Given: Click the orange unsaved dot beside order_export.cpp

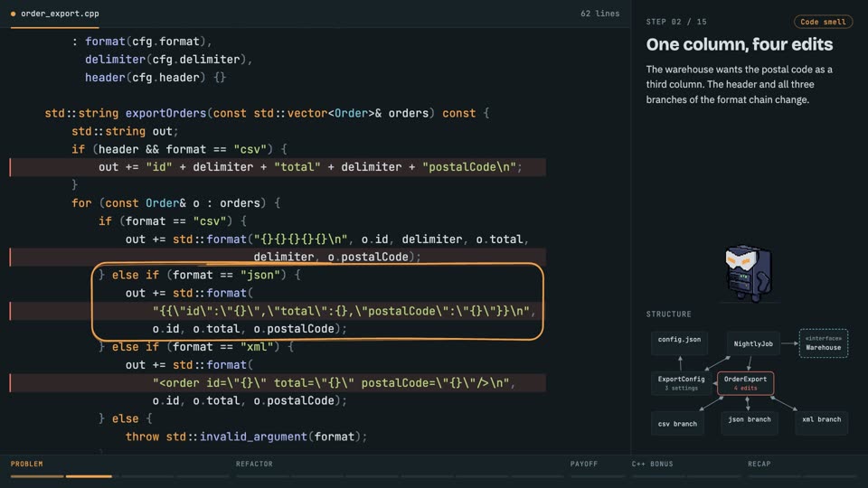Looking at the screenshot, I should [x=14, y=14].
